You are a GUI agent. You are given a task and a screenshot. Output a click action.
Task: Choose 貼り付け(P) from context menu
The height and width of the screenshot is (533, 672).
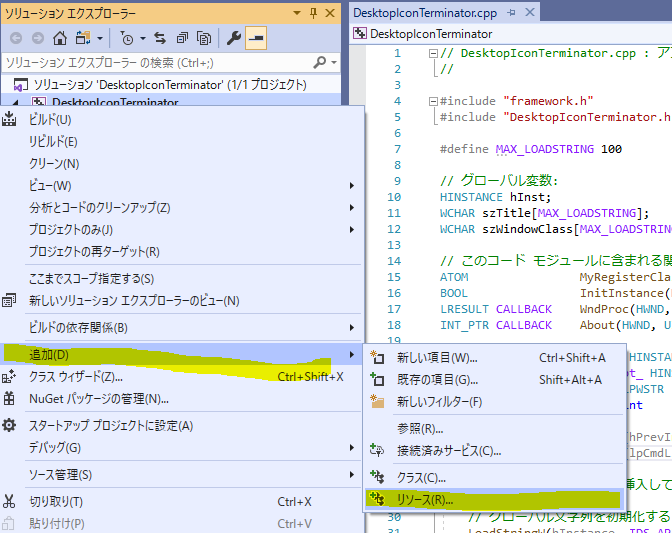[x=182, y=523]
